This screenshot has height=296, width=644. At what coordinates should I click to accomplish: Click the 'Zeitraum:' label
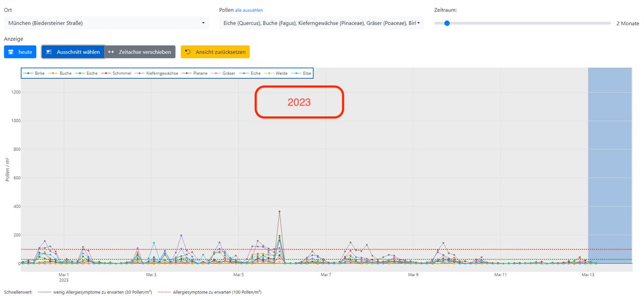(x=445, y=10)
